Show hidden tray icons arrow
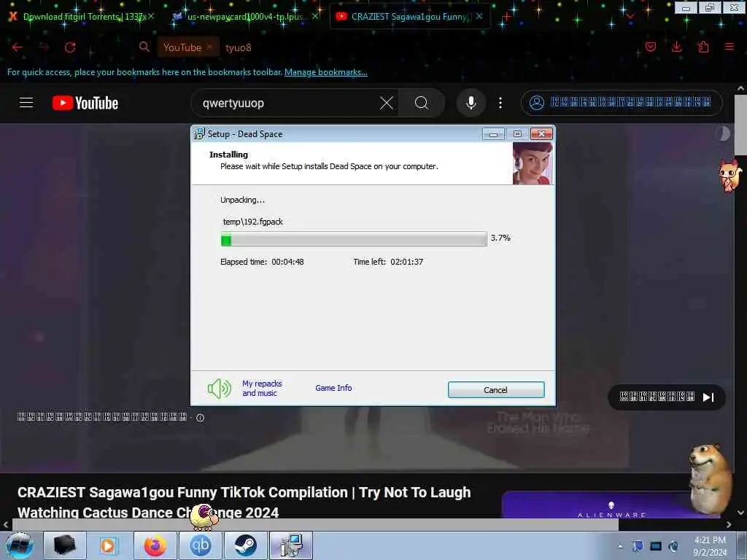This screenshot has width=747, height=560. pos(620,546)
